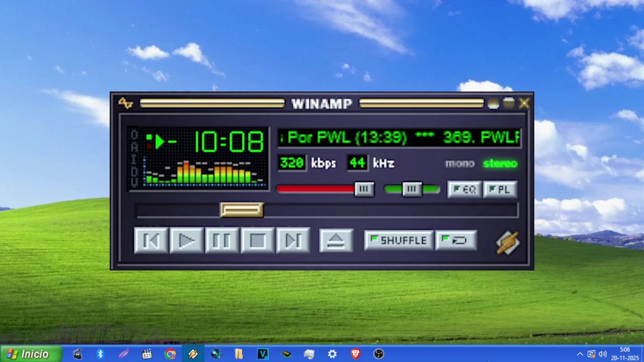Screen dimensions: 644x362
Task: Click the Previous track button
Action: tap(151, 240)
